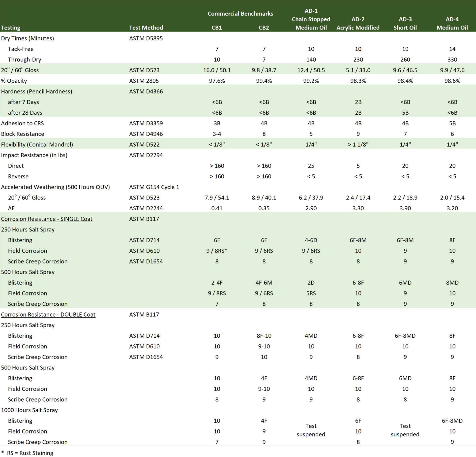Click the ASTM D2244 test method
The image size is (476, 457).
(x=146, y=208)
